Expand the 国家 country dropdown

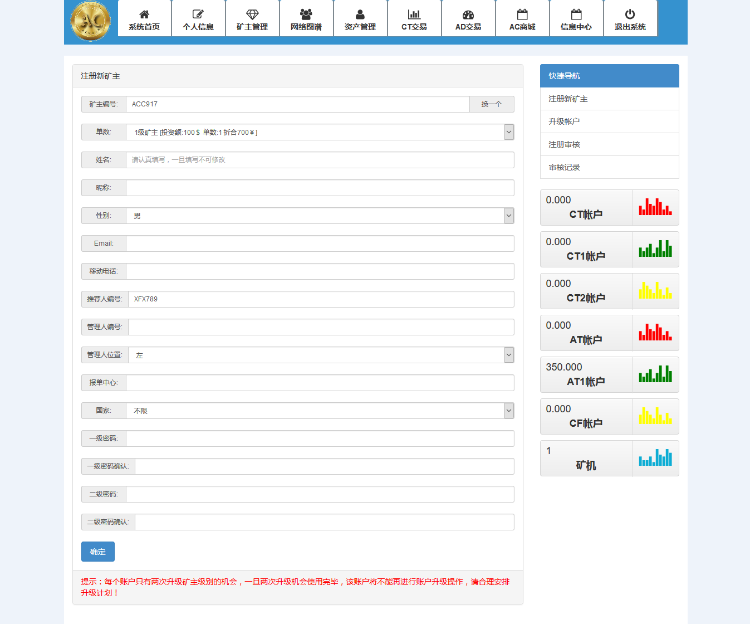[320, 411]
